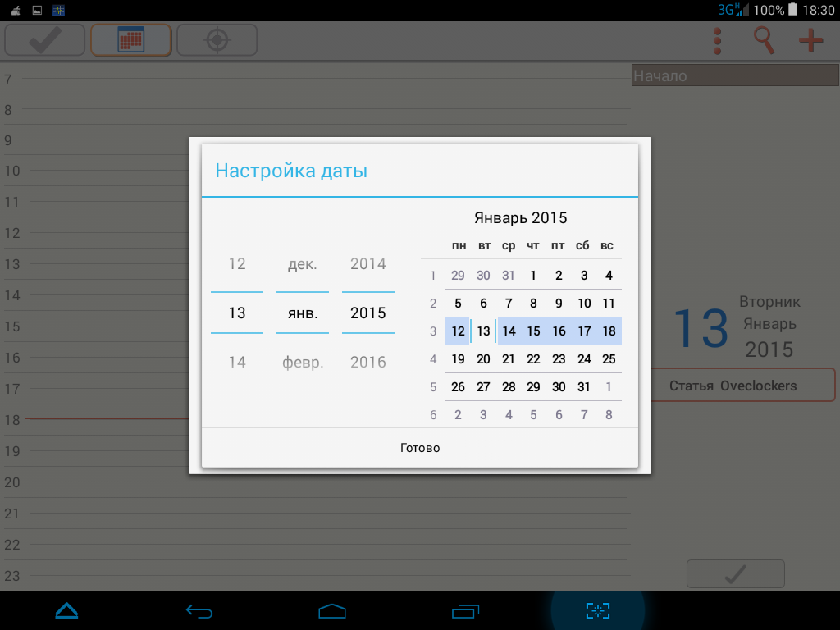This screenshot has width=840, height=630.
Task: Select February 8 in calendar week 6
Action: (609, 414)
